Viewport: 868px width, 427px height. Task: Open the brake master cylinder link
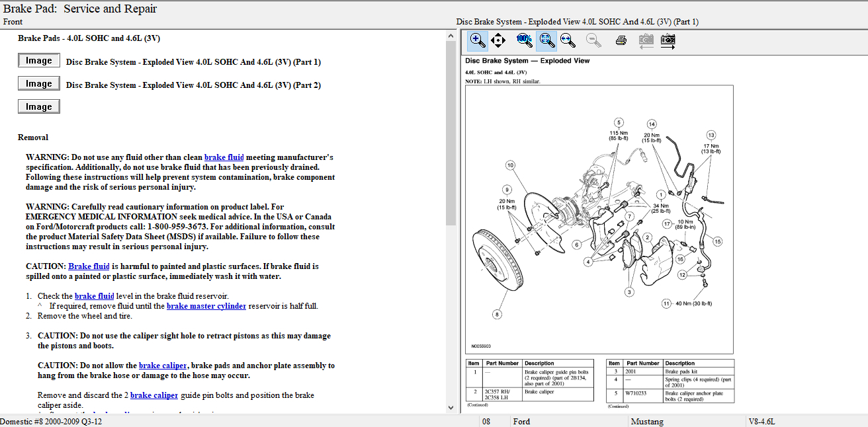(x=206, y=306)
